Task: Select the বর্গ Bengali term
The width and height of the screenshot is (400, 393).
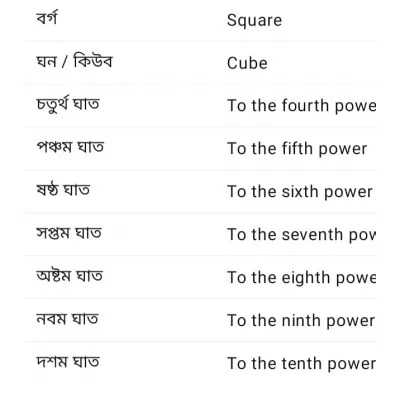Action: 47,18
